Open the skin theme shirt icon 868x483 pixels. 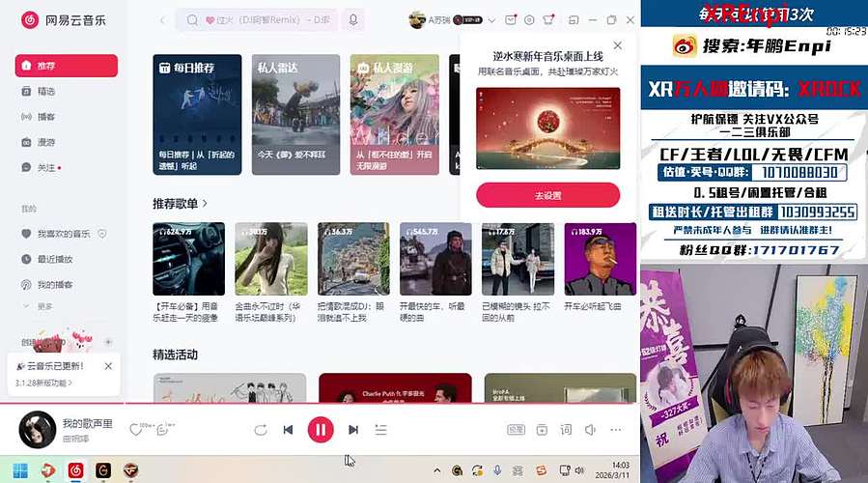[548, 20]
